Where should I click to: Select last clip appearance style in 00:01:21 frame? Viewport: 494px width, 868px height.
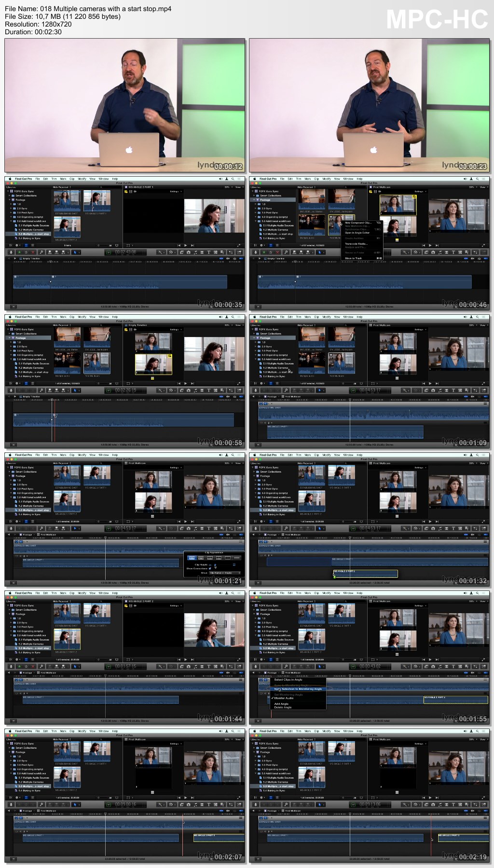point(237,558)
